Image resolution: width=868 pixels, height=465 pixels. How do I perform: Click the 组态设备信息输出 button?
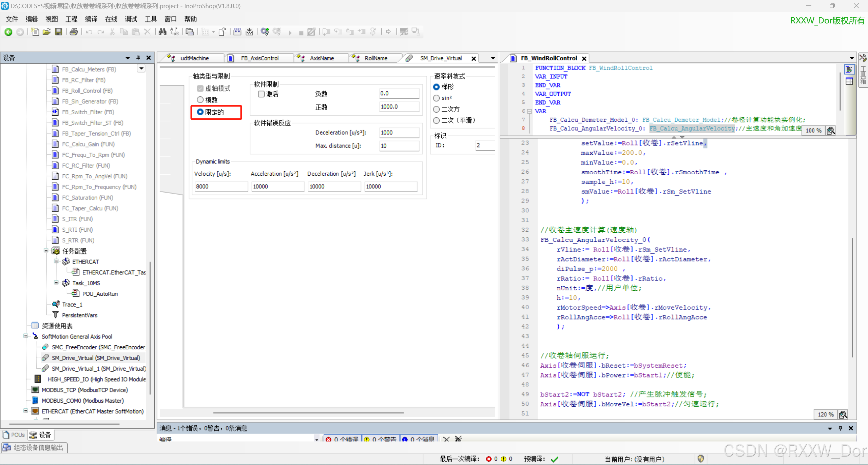(x=34, y=448)
